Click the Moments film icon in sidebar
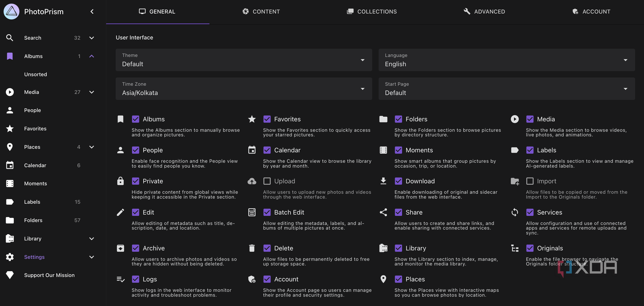The width and height of the screenshot is (644, 306). click(x=10, y=184)
